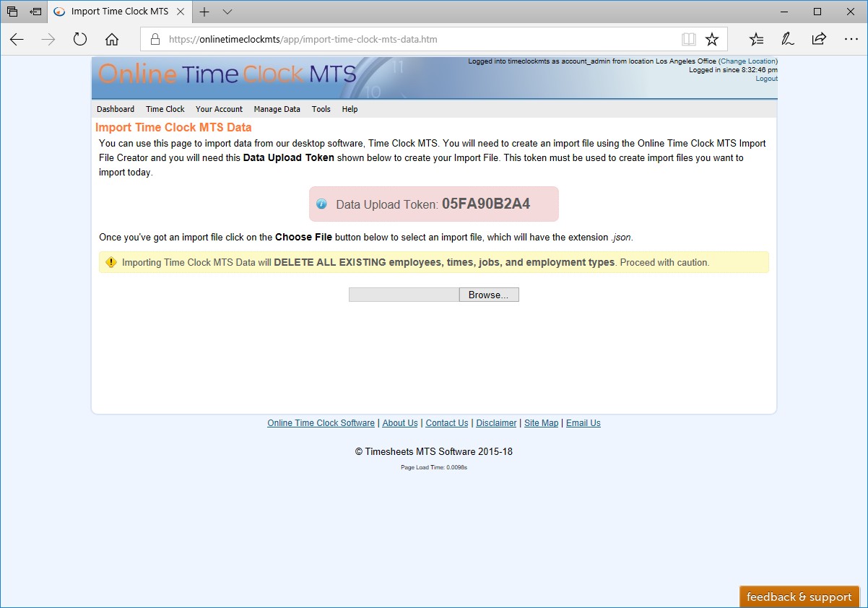The image size is (868, 608).
Task: Open the About Us link
Action: point(400,423)
